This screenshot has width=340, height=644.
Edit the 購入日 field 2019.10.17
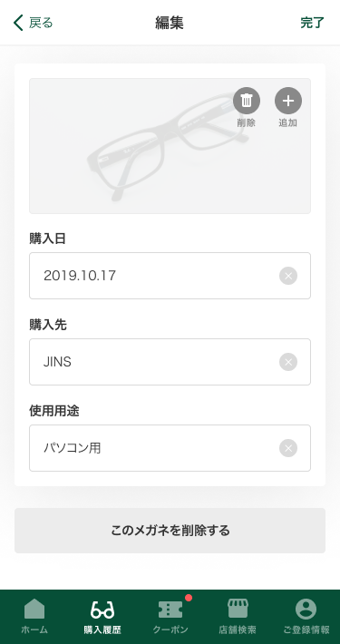pyautogui.click(x=170, y=276)
